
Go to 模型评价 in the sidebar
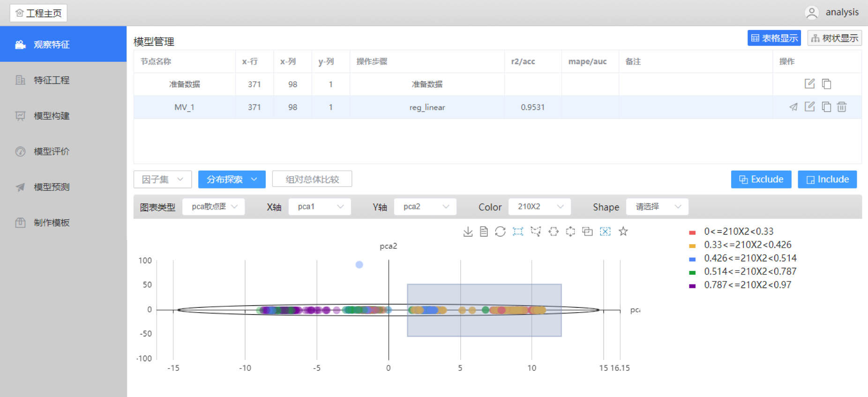[52, 151]
